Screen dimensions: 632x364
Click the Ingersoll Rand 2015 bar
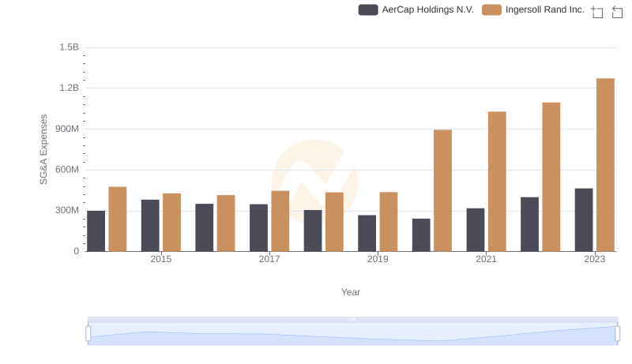click(171, 222)
